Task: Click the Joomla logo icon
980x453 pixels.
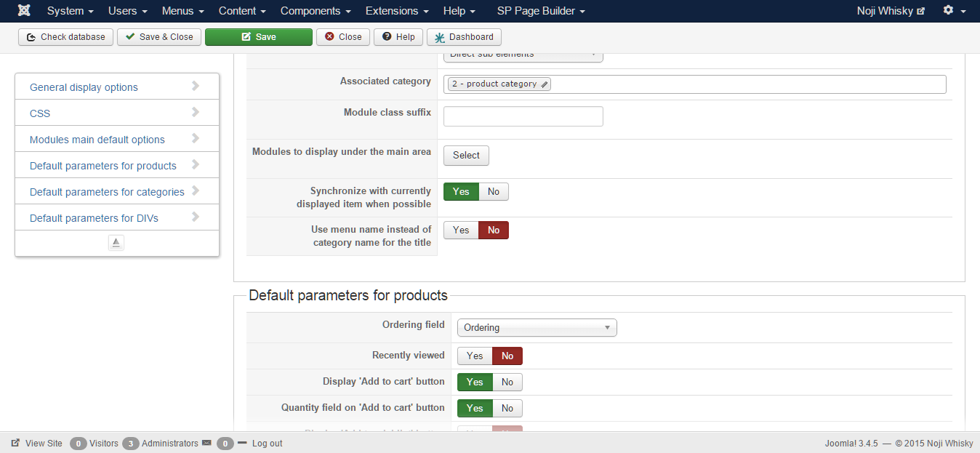Action: click(x=24, y=11)
